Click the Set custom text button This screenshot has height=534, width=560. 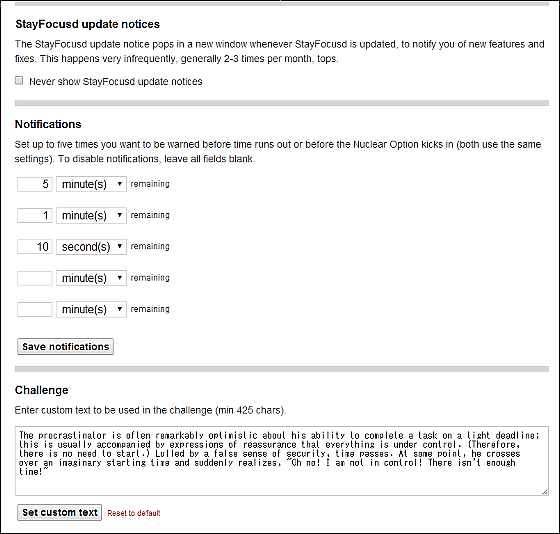tap(60, 513)
